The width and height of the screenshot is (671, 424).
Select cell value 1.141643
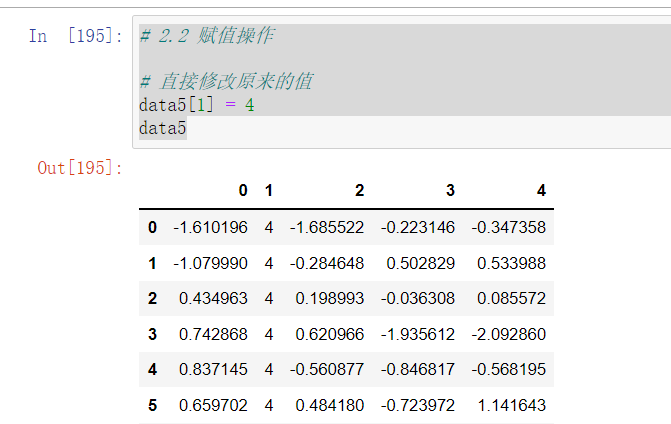511,405
